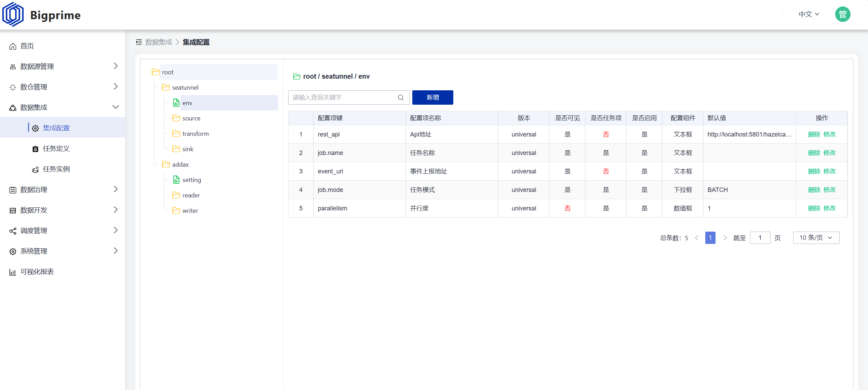
Task: Focus the keyword search input field
Action: click(x=349, y=97)
